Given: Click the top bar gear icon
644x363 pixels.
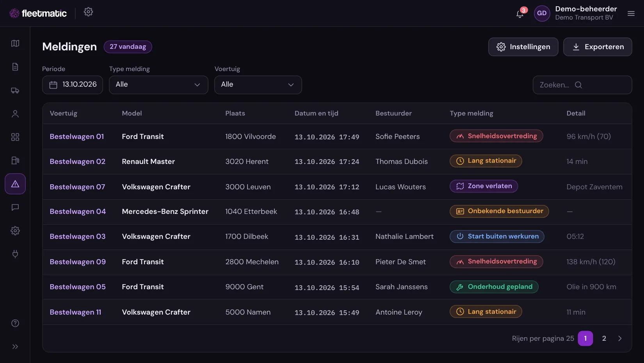Looking at the screenshot, I should point(89,12).
